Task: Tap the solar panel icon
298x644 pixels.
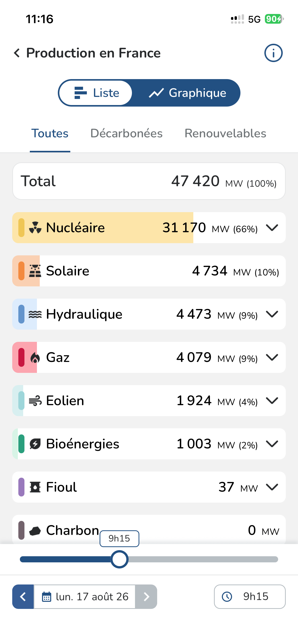Action: [x=35, y=271]
